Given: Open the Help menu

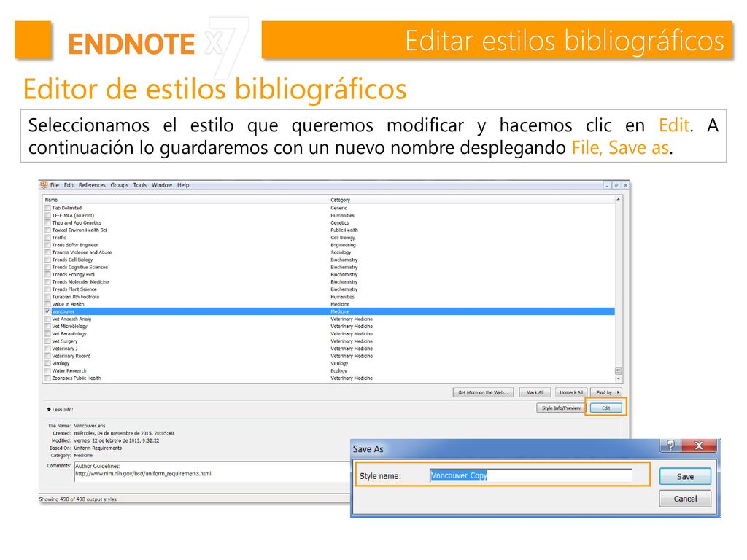Looking at the screenshot, I should coord(183,185).
